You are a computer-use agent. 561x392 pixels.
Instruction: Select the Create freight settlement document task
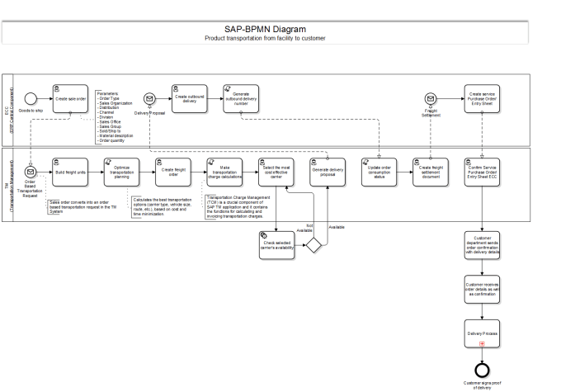coord(431,172)
